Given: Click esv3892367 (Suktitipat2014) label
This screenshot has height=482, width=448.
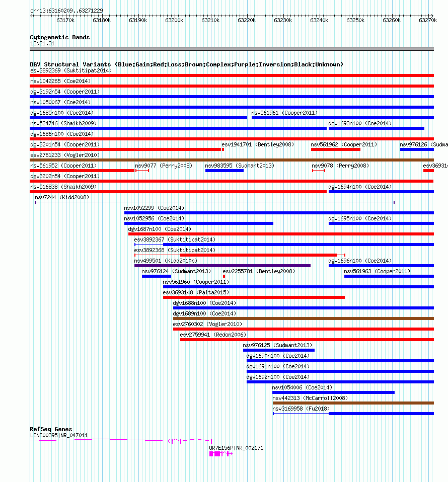Looking at the screenshot, I should 175,239.
